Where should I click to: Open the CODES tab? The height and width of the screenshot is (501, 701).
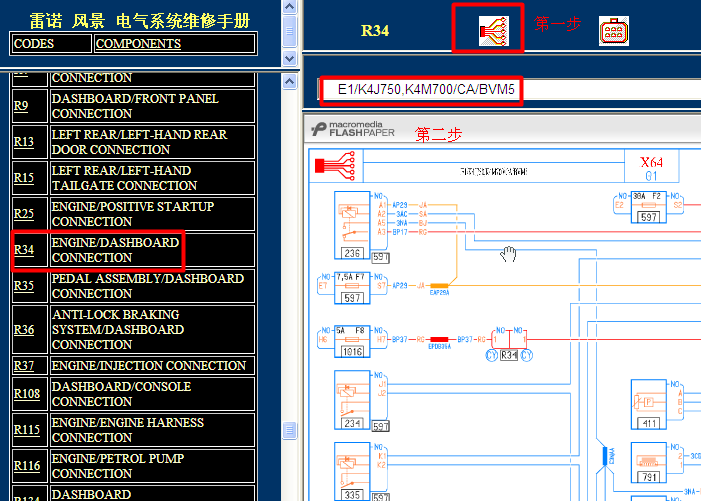click(51, 44)
